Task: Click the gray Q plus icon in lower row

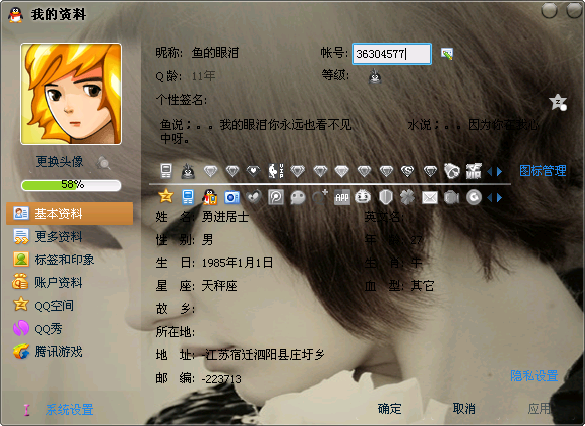Action: pos(320,197)
